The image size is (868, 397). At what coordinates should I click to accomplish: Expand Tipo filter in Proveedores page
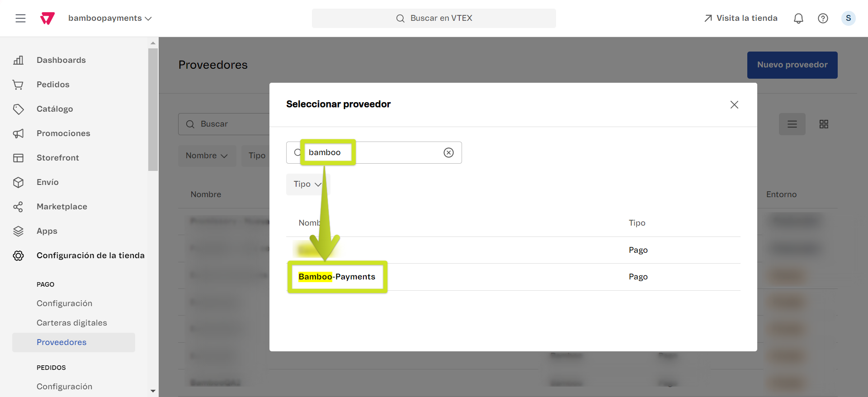tap(256, 156)
